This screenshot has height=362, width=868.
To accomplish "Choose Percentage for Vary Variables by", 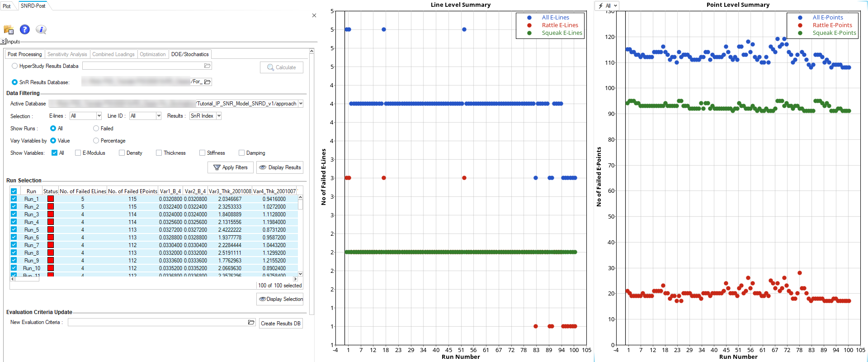I will pyautogui.click(x=96, y=141).
